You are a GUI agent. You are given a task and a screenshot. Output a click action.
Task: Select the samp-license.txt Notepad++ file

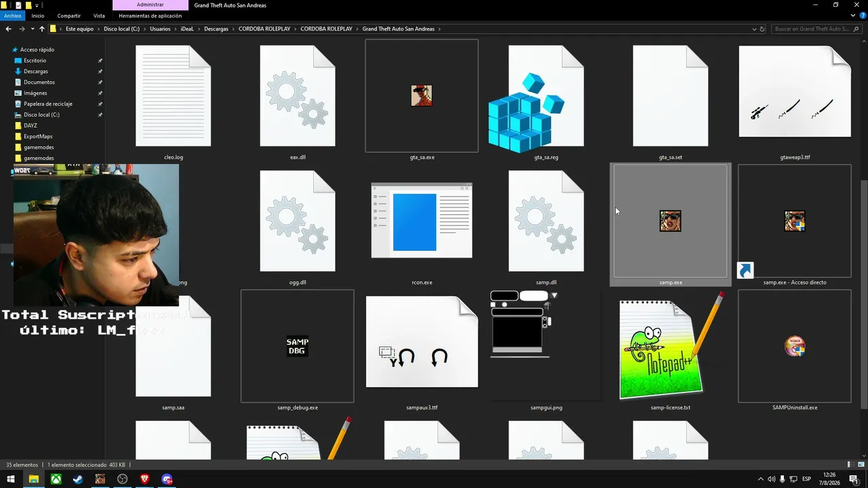[671, 346]
